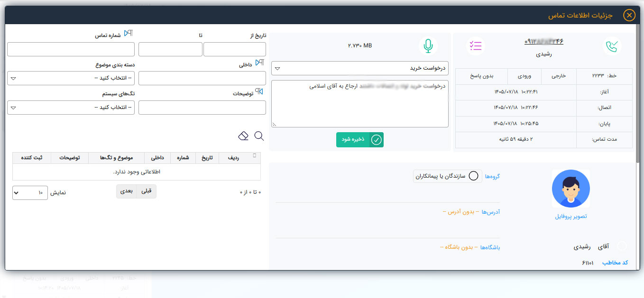Click the بدون آدرس text

(x=461, y=212)
